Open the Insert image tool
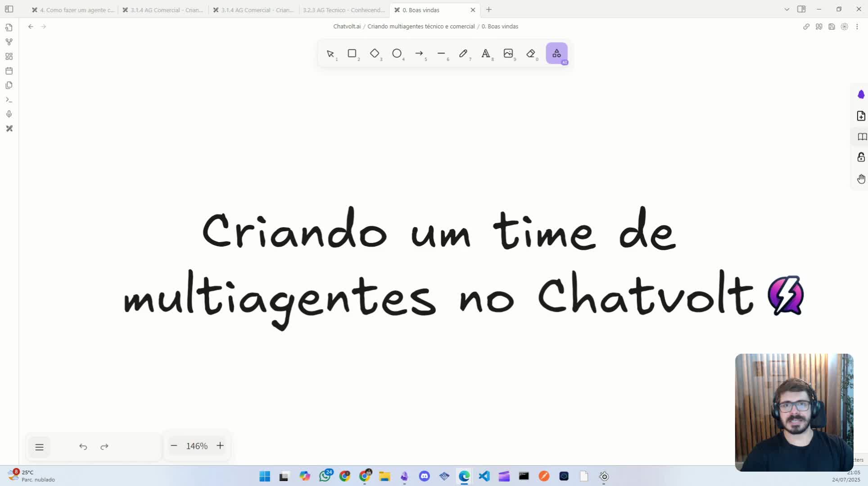This screenshot has height=486, width=868. tap(509, 54)
